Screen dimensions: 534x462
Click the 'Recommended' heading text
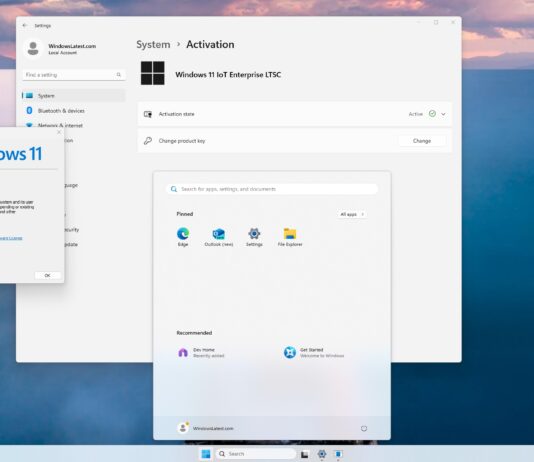pyautogui.click(x=194, y=333)
